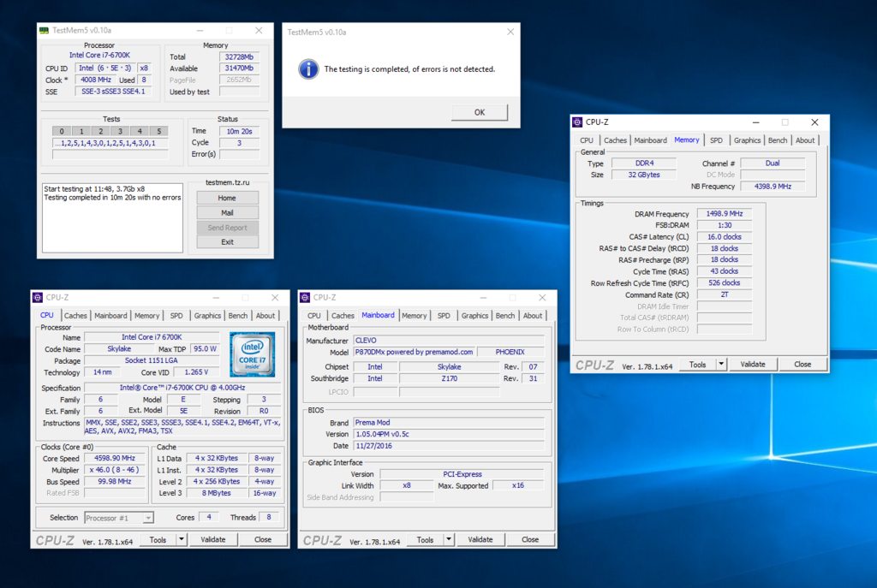Select the CPU tab in the Mainboard window
This screenshot has width=877, height=588.
tap(314, 316)
